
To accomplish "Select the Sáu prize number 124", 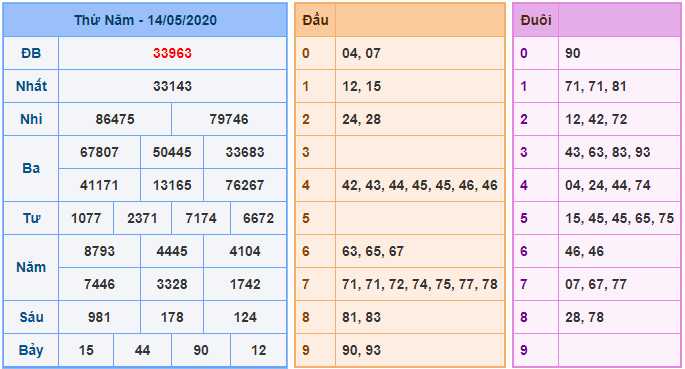I will pos(245,317).
